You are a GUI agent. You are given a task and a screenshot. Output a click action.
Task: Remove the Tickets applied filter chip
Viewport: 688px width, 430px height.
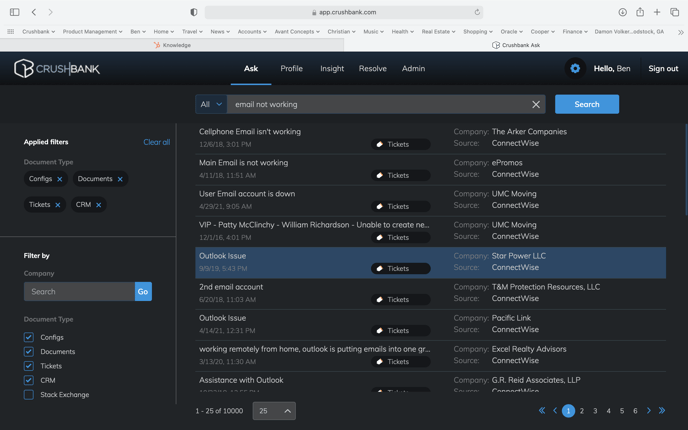pos(58,205)
